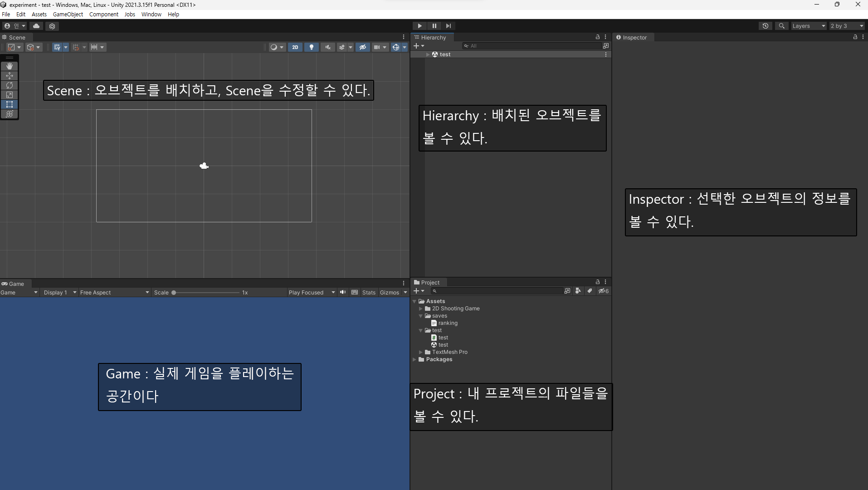Screen dimensions: 868x490
Task: Open the Component menu
Action: pyautogui.click(x=104, y=14)
